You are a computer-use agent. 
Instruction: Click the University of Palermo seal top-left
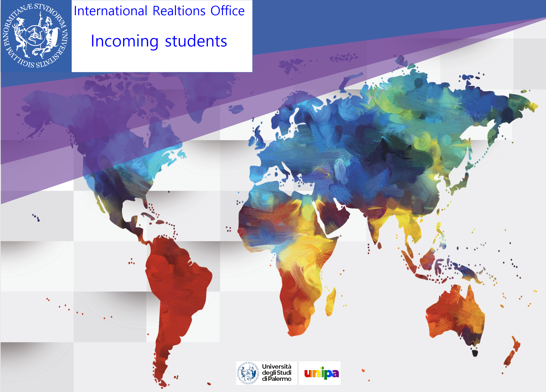pos(35,36)
